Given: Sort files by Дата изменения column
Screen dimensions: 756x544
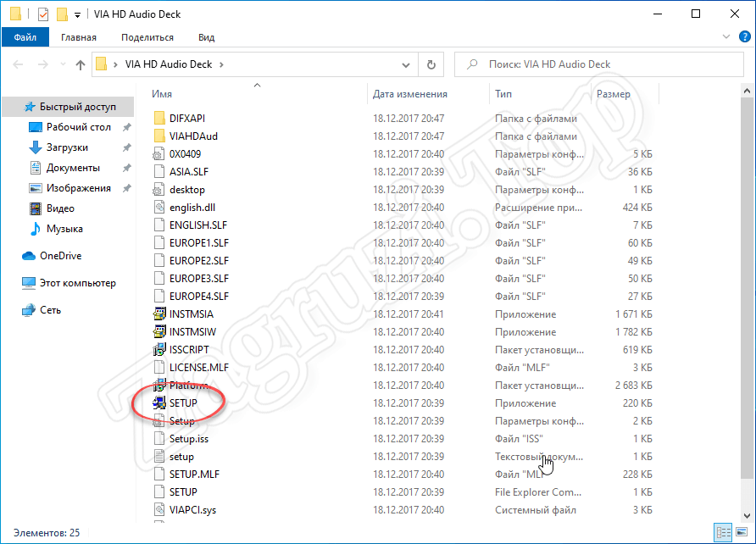Looking at the screenshot, I should coord(410,94).
